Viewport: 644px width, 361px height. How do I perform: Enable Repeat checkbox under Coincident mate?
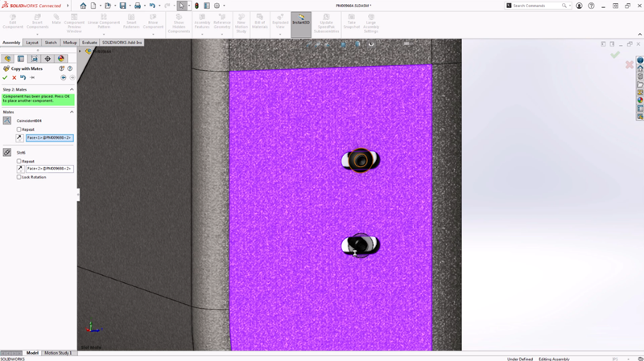(x=19, y=129)
